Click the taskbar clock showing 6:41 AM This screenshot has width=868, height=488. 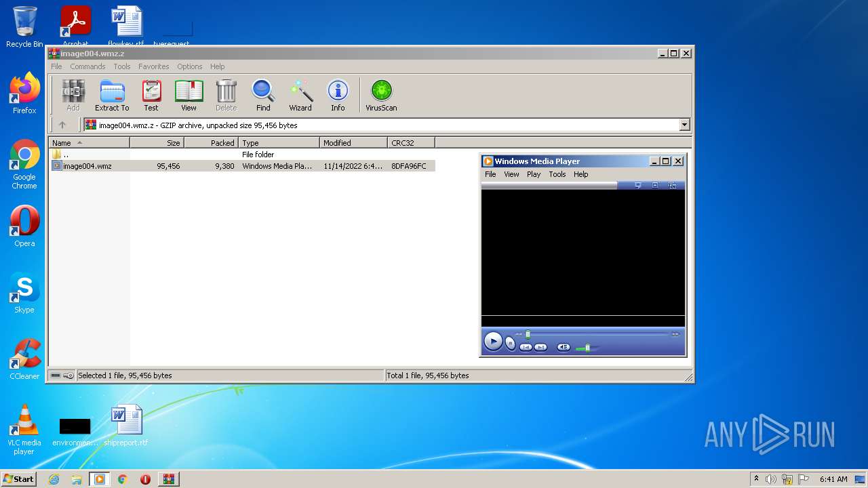tap(833, 479)
